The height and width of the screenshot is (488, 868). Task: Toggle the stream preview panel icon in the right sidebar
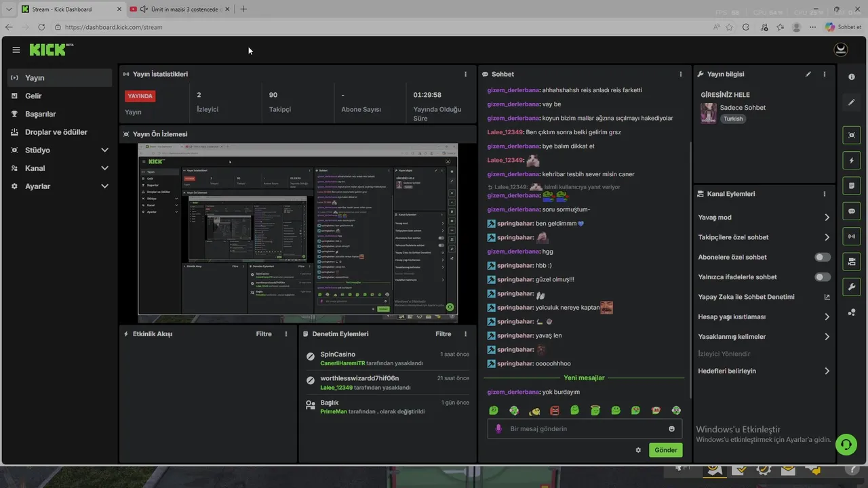coord(852,135)
